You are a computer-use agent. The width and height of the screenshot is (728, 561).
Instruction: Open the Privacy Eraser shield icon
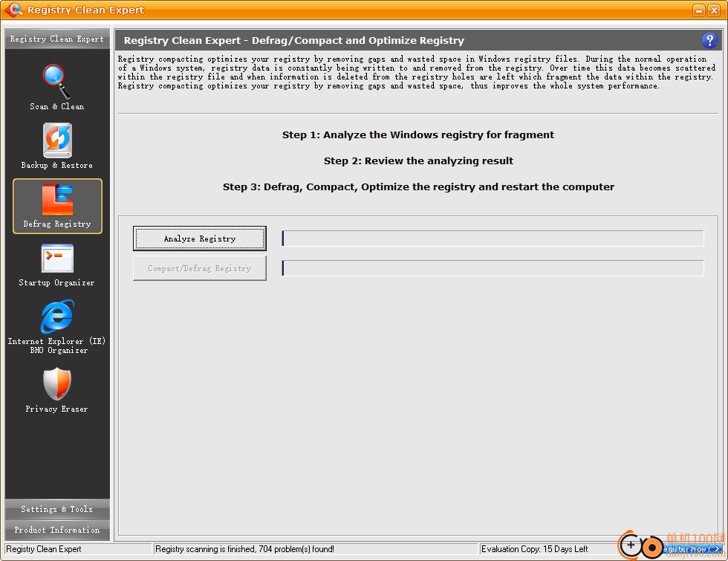point(57,383)
